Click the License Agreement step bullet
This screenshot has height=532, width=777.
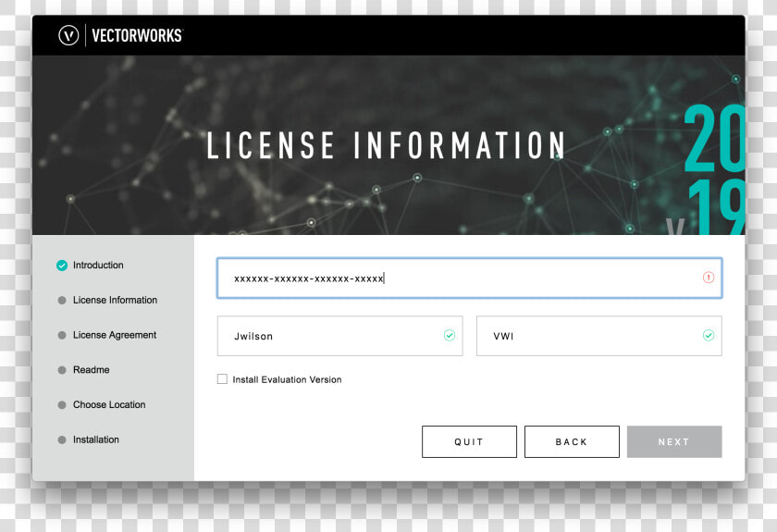click(x=62, y=335)
